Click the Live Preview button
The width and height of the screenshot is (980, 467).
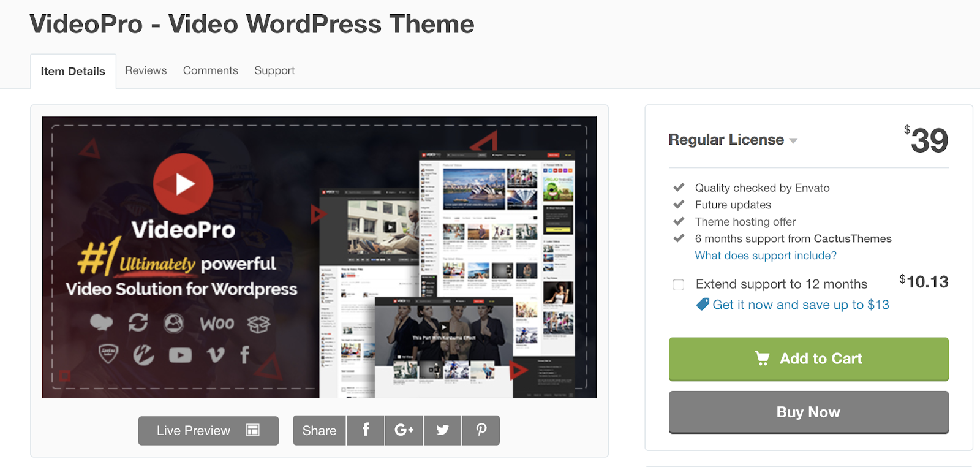tap(208, 430)
